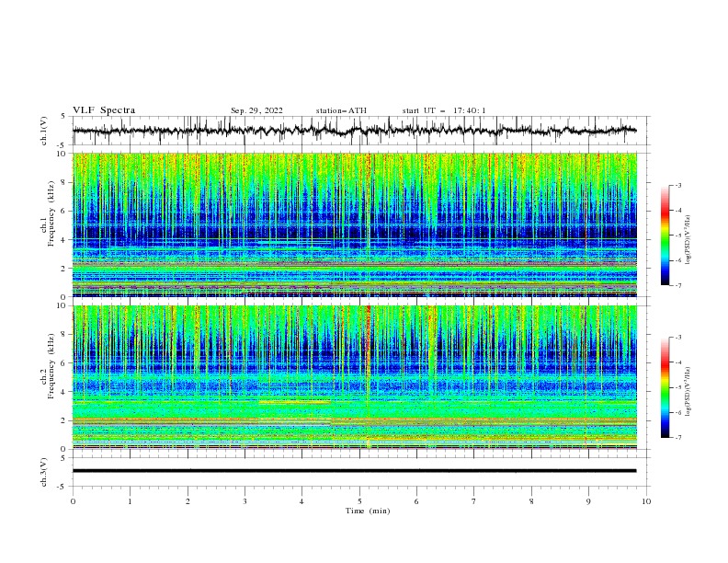Click the "station=ATH" header label

pyautogui.click(x=341, y=110)
